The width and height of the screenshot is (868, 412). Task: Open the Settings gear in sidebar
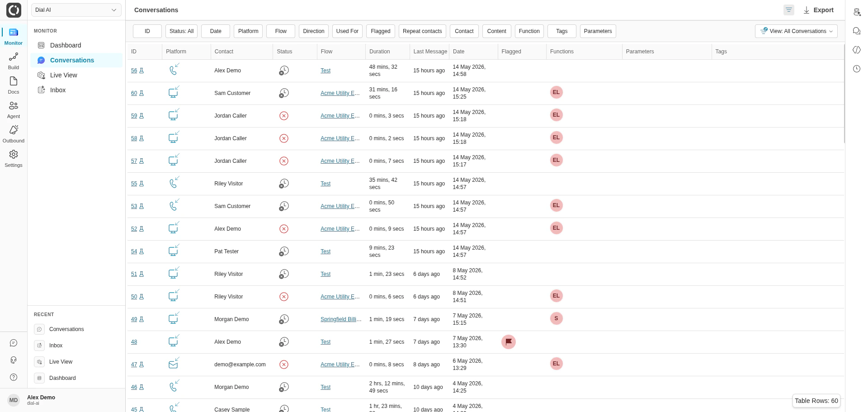[x=14, y=159]
